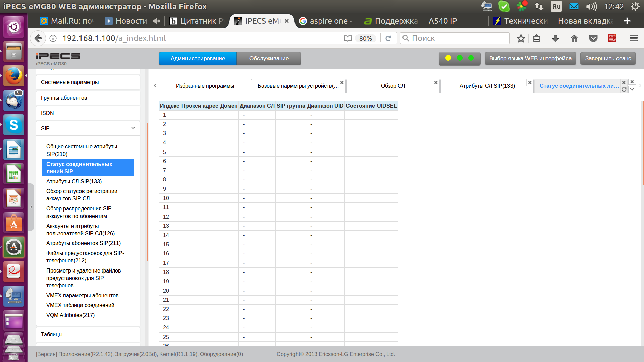Click the 80% zoom level indicator

[365, 38]
